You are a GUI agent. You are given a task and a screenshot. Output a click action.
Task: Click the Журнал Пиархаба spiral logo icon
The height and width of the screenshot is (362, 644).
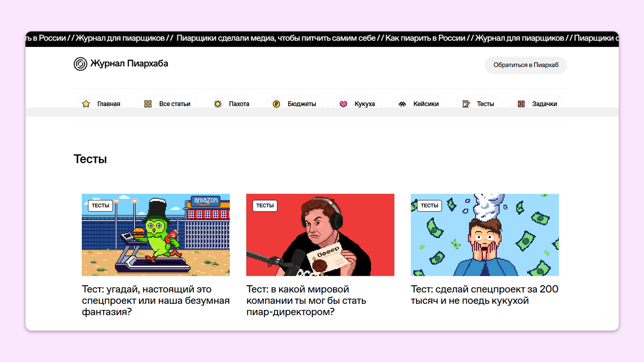(80, 64)
